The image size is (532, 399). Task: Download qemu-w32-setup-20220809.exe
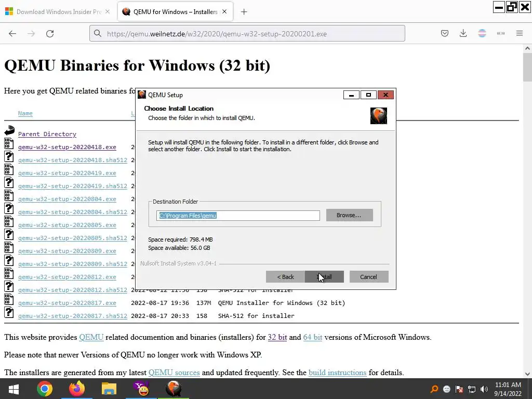pos(67,251)
